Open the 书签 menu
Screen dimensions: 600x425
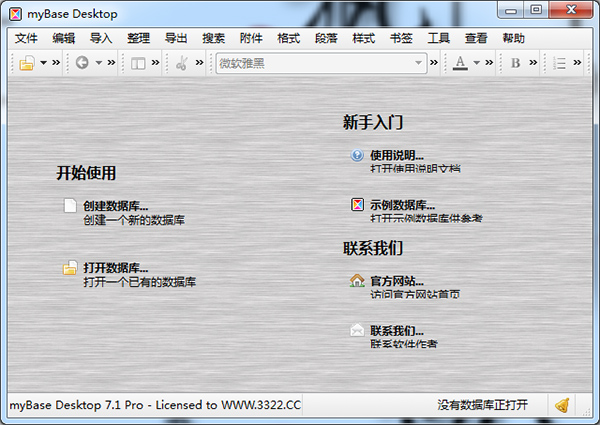(401, 38)
